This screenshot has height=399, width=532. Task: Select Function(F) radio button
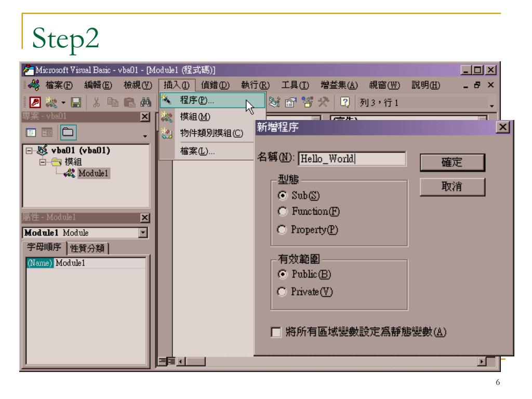point(282,211)
